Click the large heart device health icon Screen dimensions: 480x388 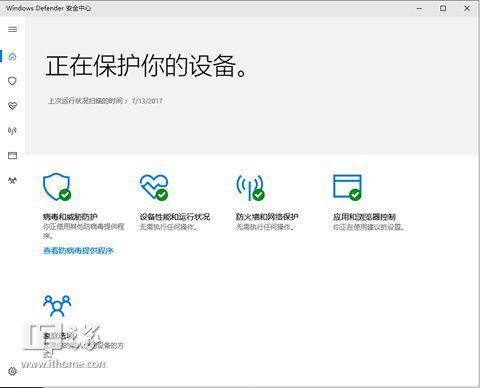(154, 187)
